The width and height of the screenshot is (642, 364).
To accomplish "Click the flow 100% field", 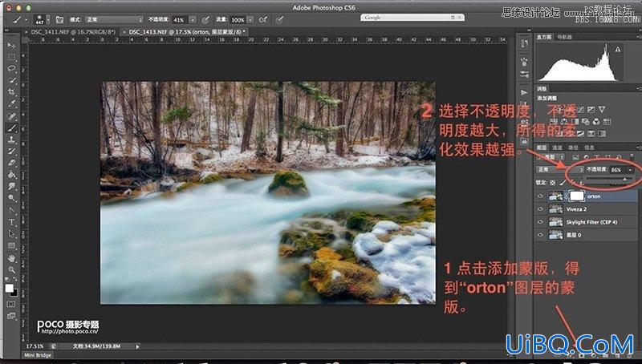I will tap(238, 19).
